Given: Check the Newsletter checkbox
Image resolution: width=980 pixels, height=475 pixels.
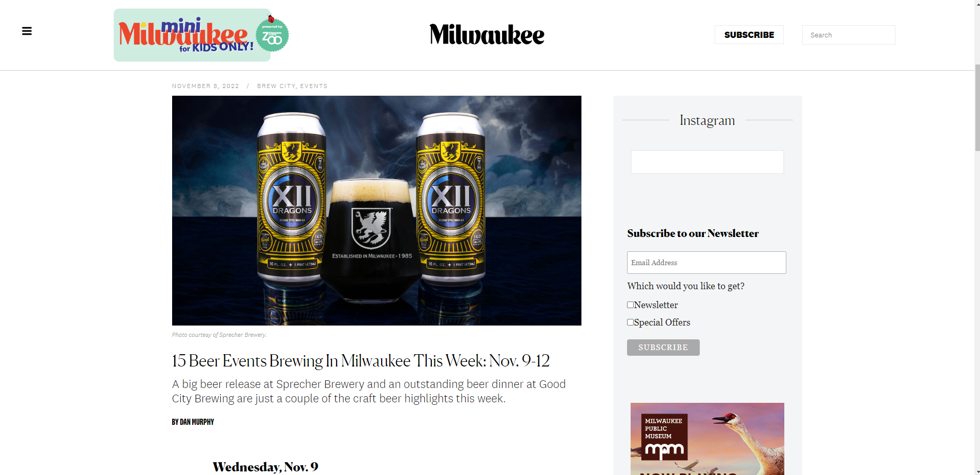Looking at the screenshot, I should 631,305.
